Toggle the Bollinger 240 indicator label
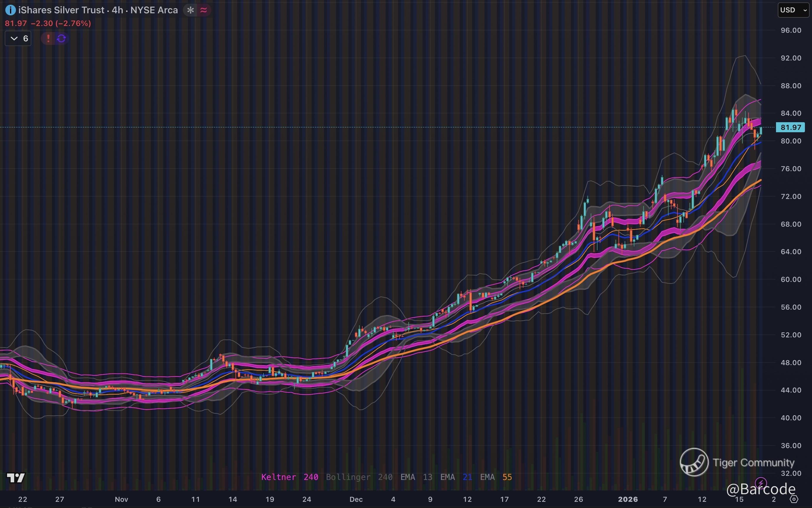Image resolution: width=812 pixels, height=508 pixels. pos(359,477)
